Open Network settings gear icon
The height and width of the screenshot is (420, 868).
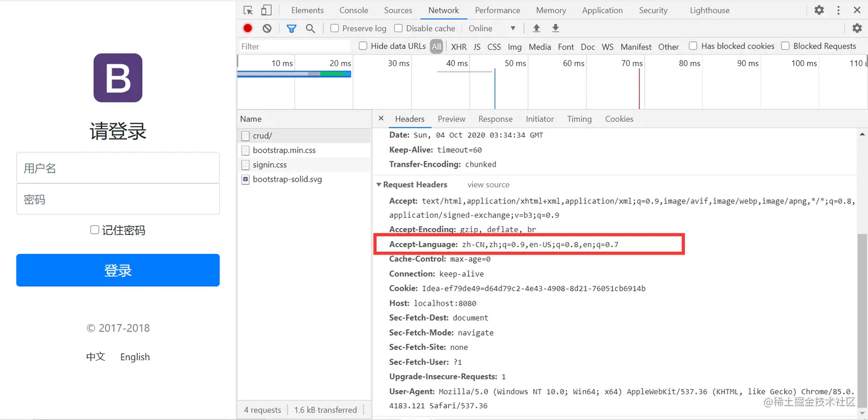pos(857,28)
